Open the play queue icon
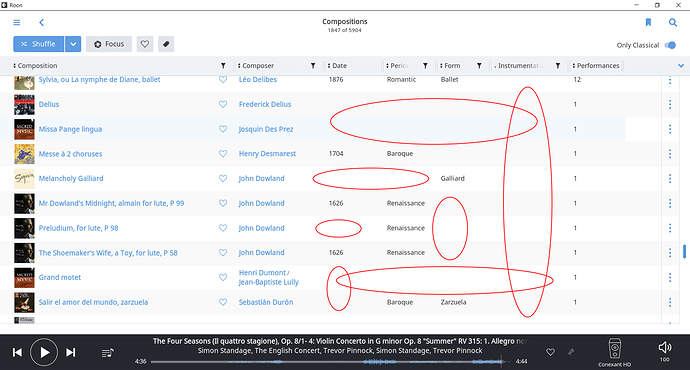Screen dimensions: 690x370 [108, 353]
